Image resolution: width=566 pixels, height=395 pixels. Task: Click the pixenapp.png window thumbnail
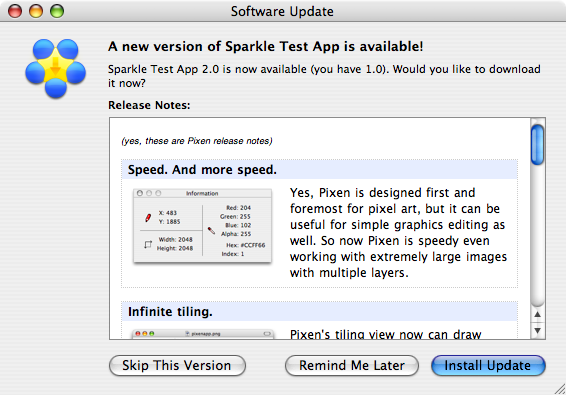click(203, 334)
